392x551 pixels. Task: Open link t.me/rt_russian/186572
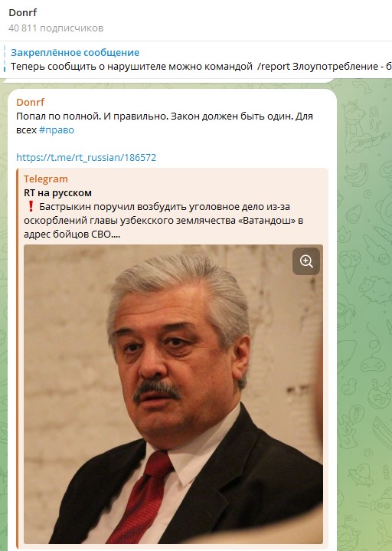pos(86,157)
